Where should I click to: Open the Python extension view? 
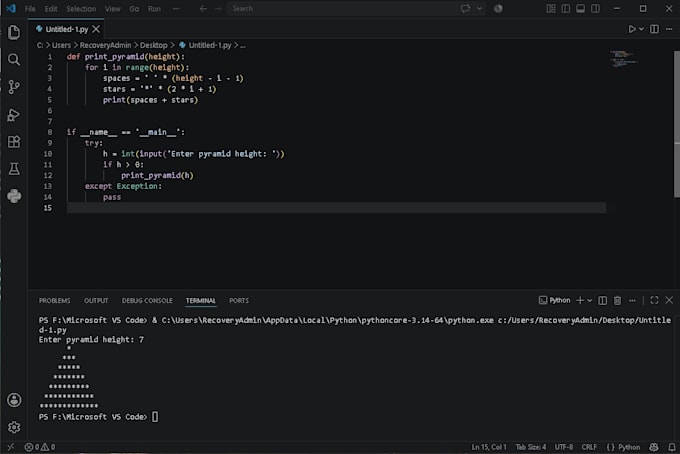click(14, 196)
